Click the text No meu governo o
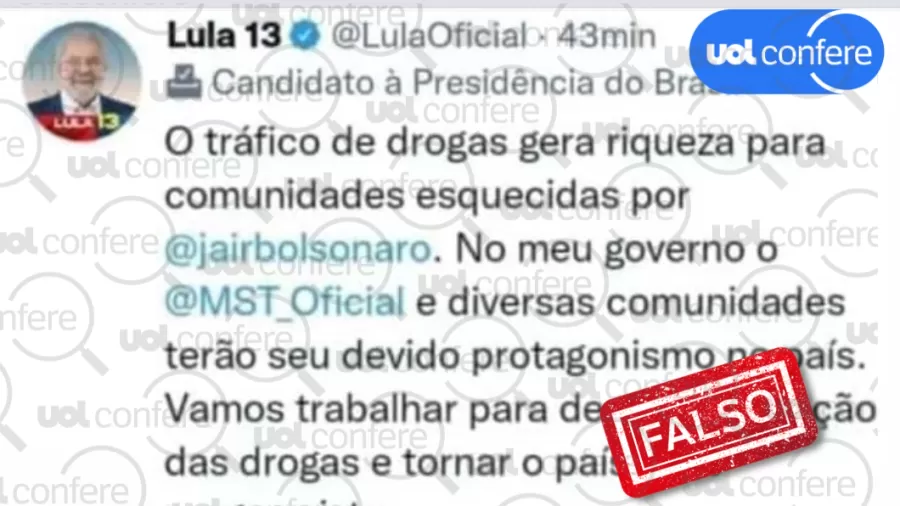Image resolution: width=900 pixels, height=506 pixels. click(617, 250)
